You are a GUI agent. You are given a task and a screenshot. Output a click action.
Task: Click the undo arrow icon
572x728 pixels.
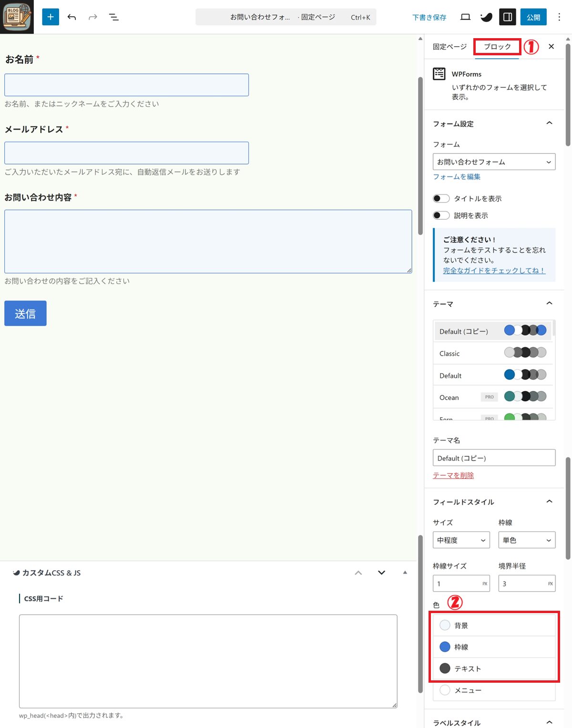coord(72,17)
